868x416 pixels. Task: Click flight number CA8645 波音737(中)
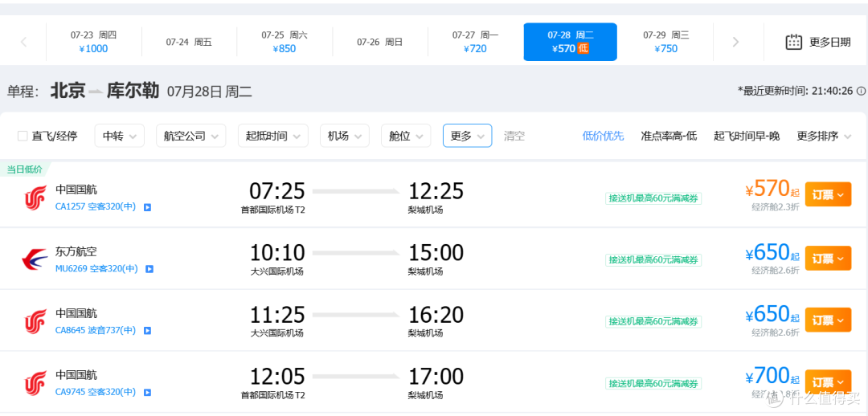pos(95,331)
